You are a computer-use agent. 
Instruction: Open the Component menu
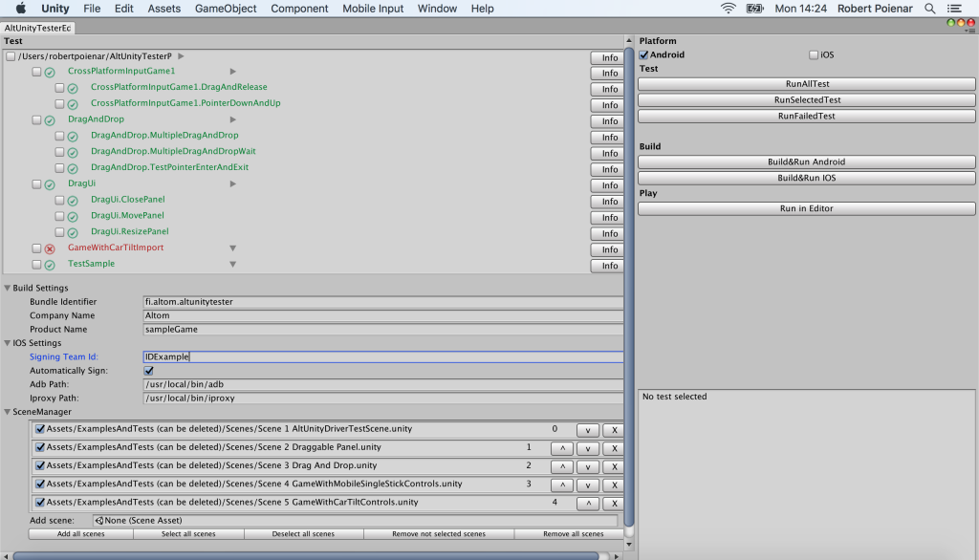pyautogui.click(x=299, y=8)
